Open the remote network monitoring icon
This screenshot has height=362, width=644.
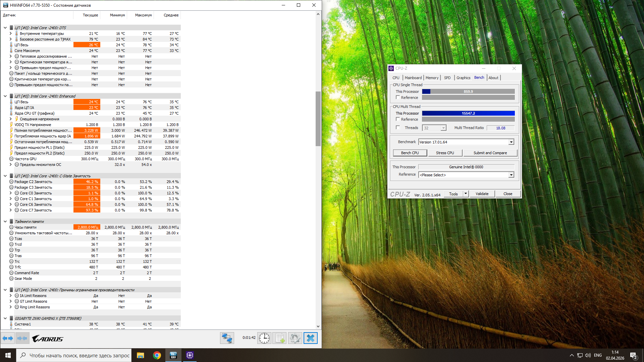[x=227, y=338]
